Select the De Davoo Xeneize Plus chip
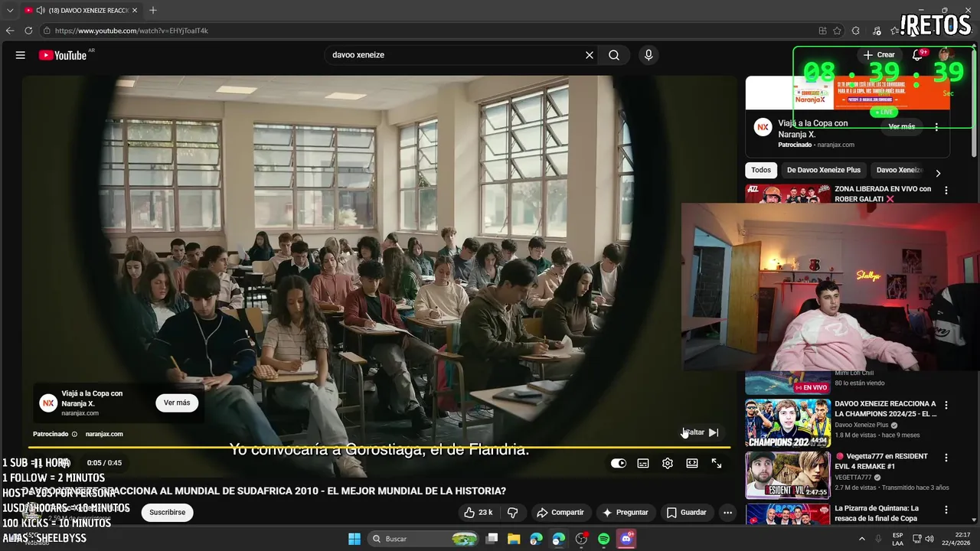 point(824,170)
